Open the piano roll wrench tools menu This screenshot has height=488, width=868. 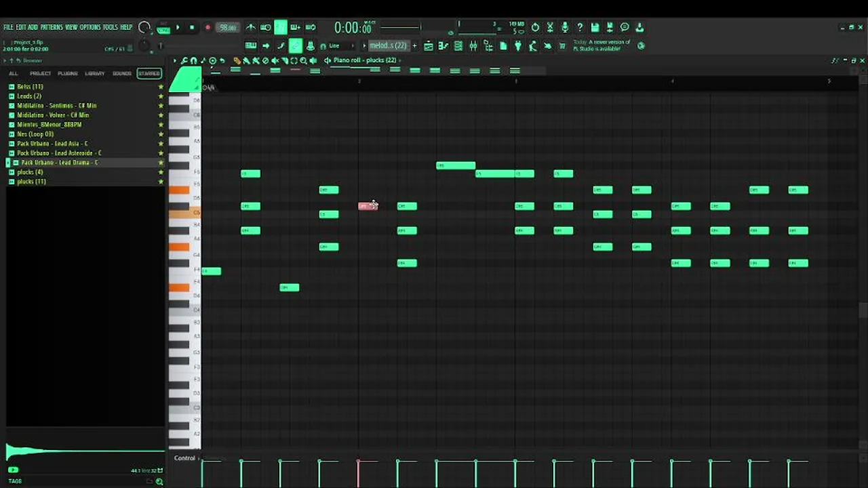184,60
